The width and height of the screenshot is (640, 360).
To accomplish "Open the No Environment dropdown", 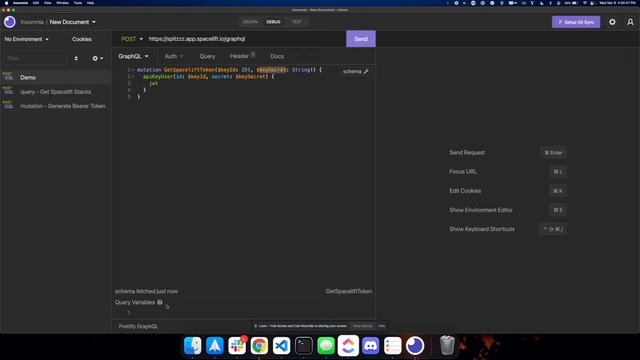I will pyautogui.click(x=27, y=39).
